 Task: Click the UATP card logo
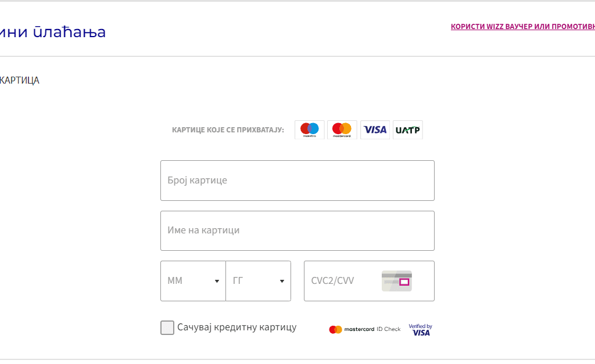pos(407,130)
